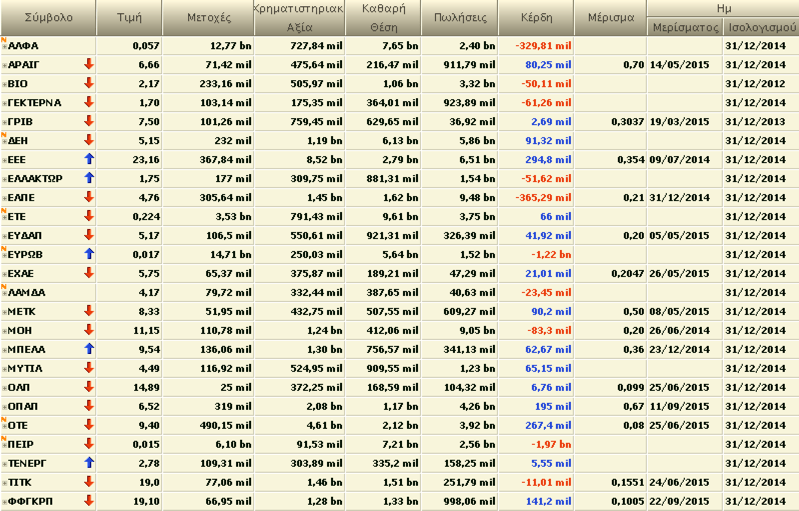Screen dimensions: 799x511
Task: Click the red down arrow in ΓΕΚΤΕΡΝΑ row
Action: pos(89,102)
